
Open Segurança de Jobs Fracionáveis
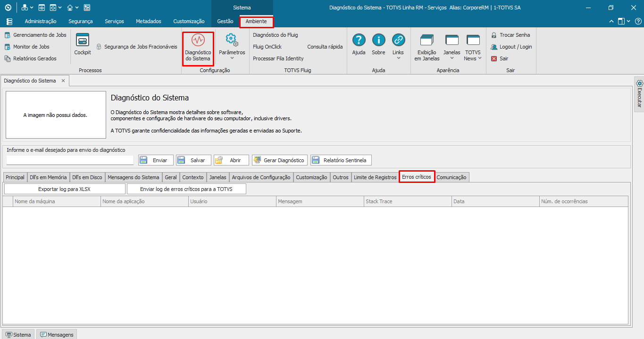point(137,47)
